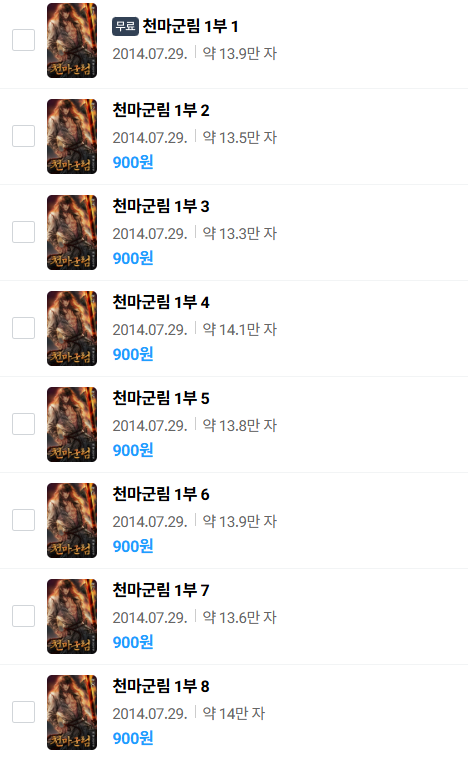This screenshot has width=468, height=760.
Task: Toggle the checkbox for 천마군림 1부 5
Action: point(23,424)
